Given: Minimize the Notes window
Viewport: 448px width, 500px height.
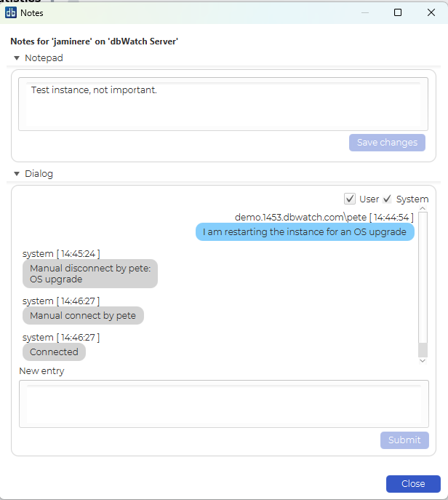Looking at the screenshot, I should click(x=364, y=12).
